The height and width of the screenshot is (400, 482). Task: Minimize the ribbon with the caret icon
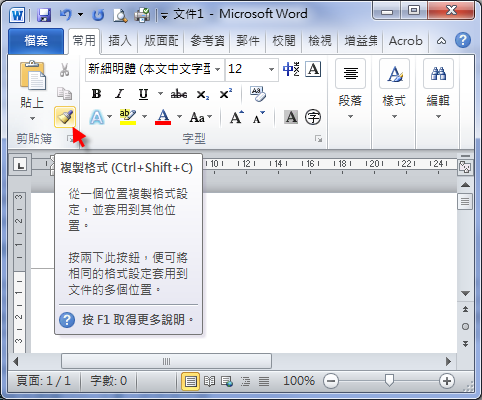click(x=441, y=41)
